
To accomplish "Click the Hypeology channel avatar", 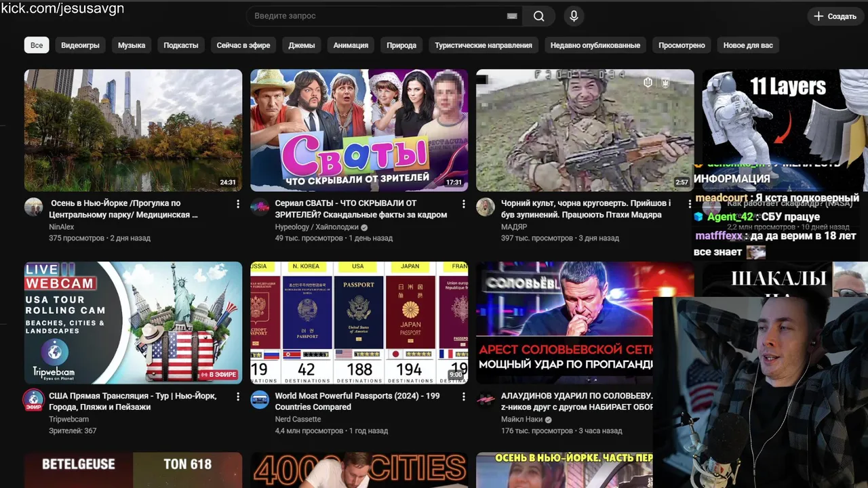I will coord(259,207).
